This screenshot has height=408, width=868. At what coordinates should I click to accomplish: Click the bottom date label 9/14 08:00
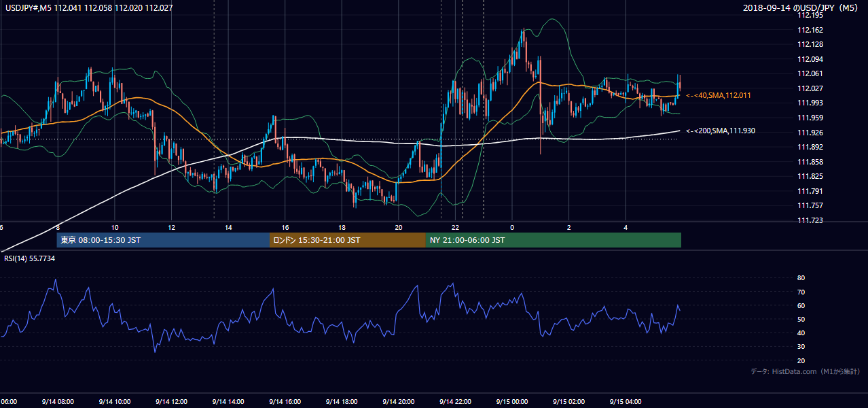pos(58,401)
